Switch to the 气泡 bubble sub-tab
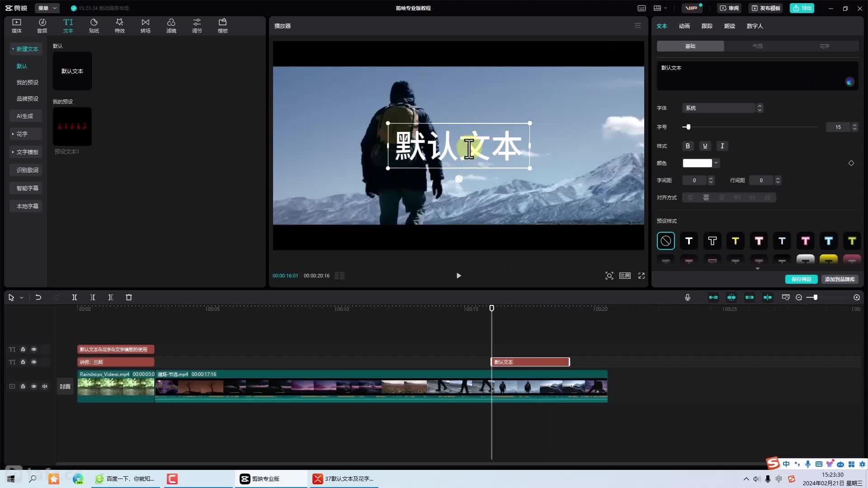 coord(758,46)
